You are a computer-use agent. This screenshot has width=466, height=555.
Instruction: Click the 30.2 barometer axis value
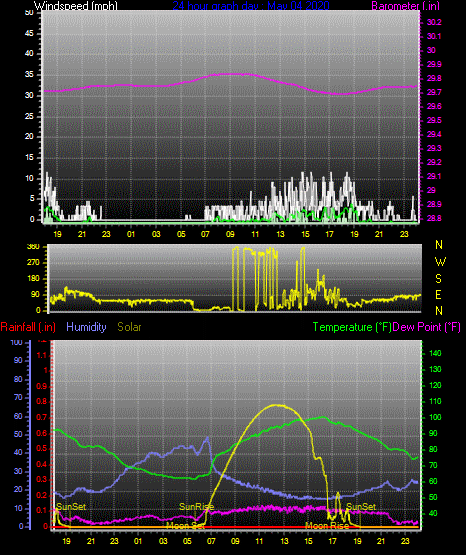434,22
